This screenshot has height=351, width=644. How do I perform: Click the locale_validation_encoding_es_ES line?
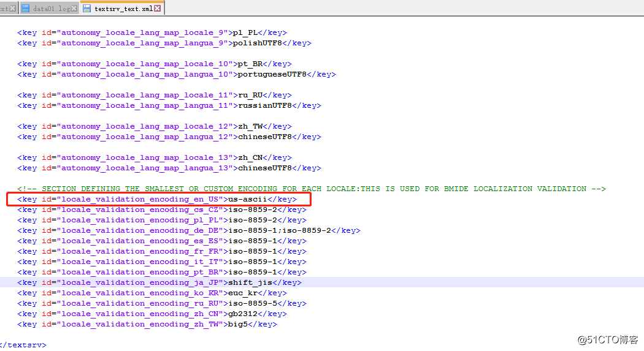[161, 241]
